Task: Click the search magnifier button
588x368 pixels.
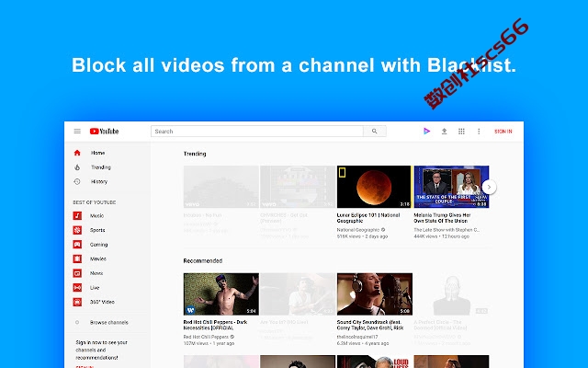Action: (x=374, y=131)
